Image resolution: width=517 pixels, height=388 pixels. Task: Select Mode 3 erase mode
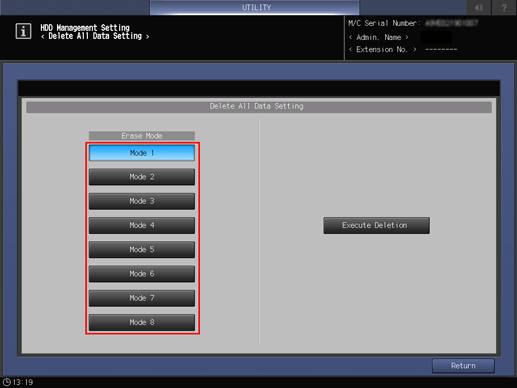(142, 201)
